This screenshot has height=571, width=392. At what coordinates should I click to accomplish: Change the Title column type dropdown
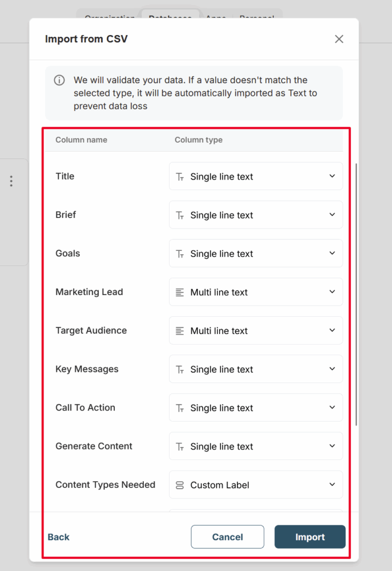click(255, 177)
